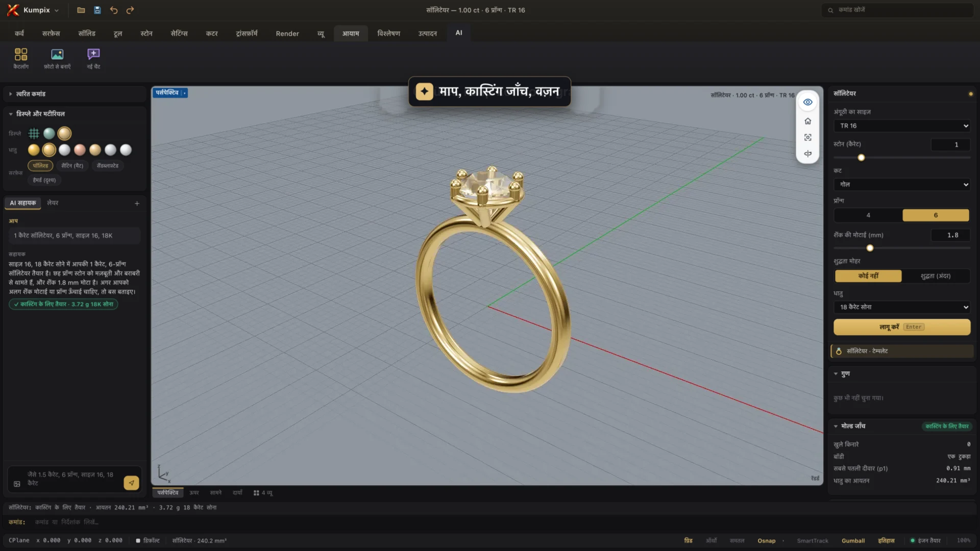
Task: Open the कैटलॉग catalog icon
Action: point(21,58)
